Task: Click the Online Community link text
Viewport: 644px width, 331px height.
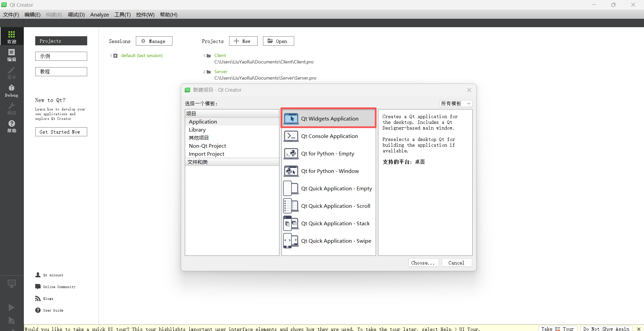Action: point(59,287)
